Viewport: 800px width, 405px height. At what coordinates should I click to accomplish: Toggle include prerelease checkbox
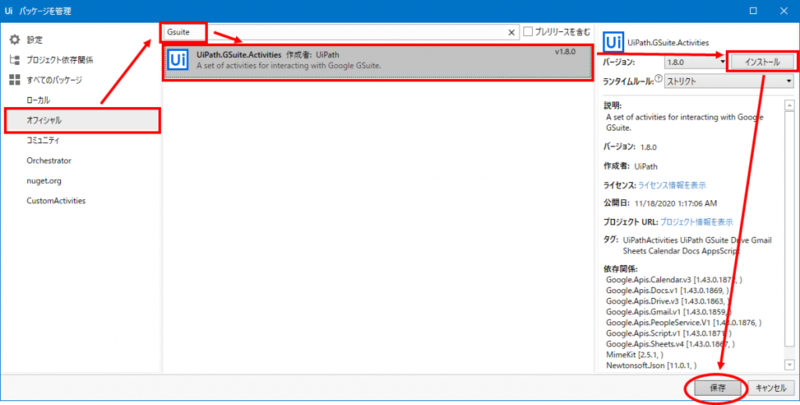coord(528,32)
